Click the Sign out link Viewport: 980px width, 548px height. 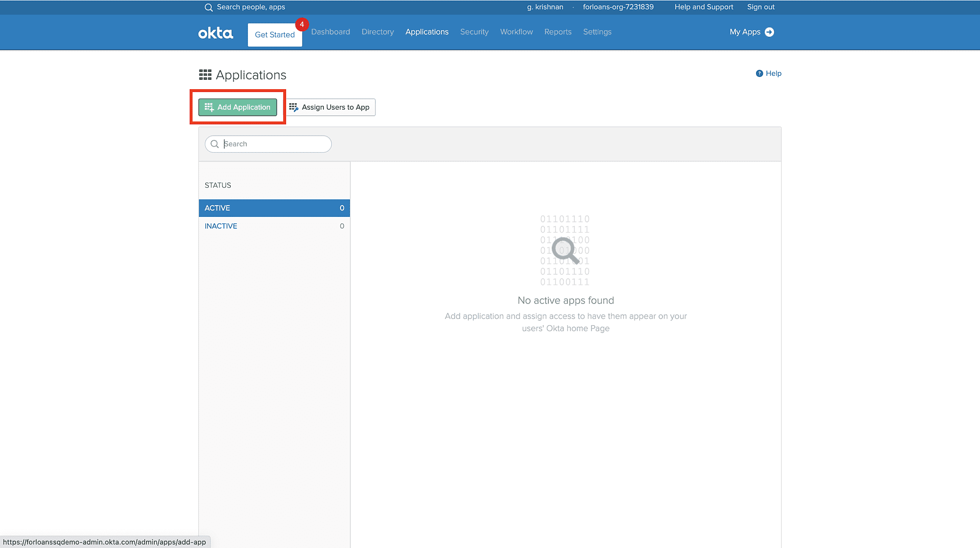click(x=760, y=7)
